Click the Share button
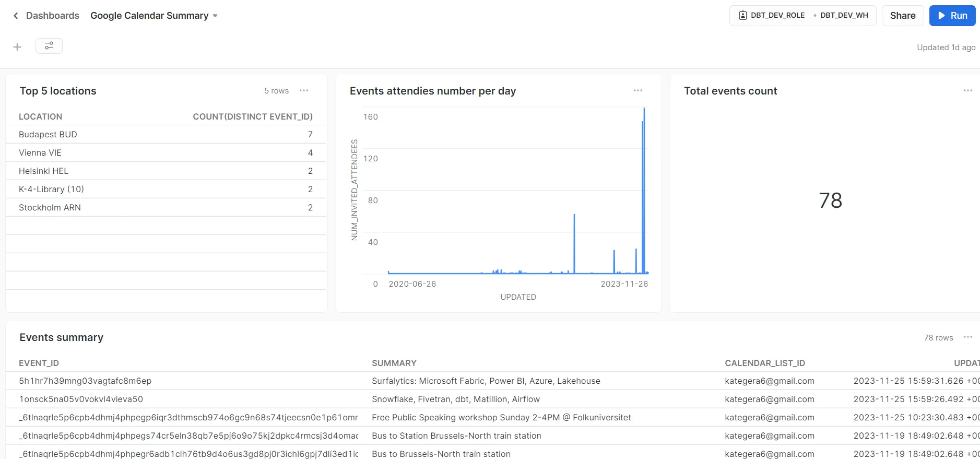 point(903,16)
